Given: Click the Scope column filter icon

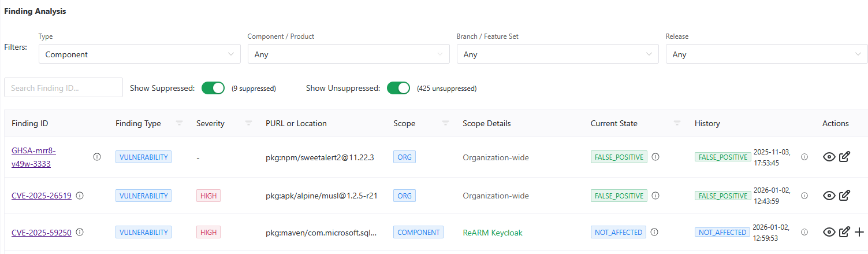Looking at the screenshot, I should pos(445,123).
